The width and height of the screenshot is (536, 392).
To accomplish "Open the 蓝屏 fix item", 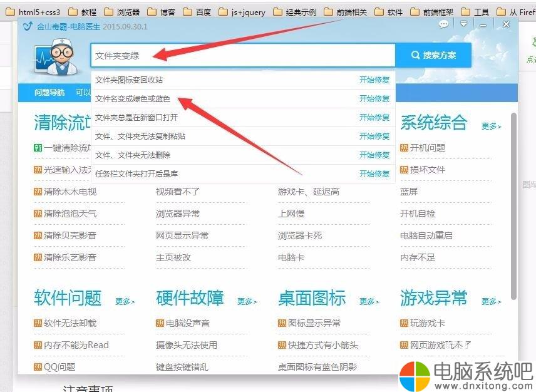I will (x=409, y=192).
